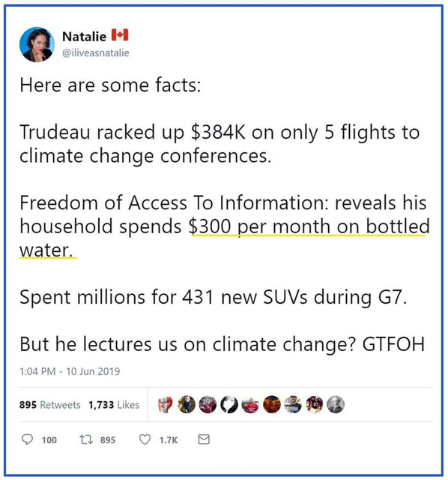
Task: Open the 1,733 Likes list
Action: 114,405
